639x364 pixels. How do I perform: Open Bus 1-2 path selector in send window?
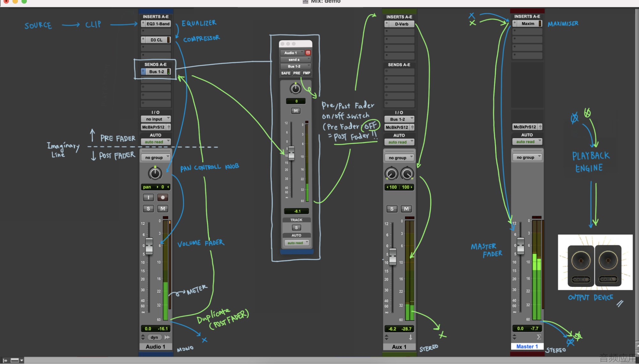pos(295,66)
